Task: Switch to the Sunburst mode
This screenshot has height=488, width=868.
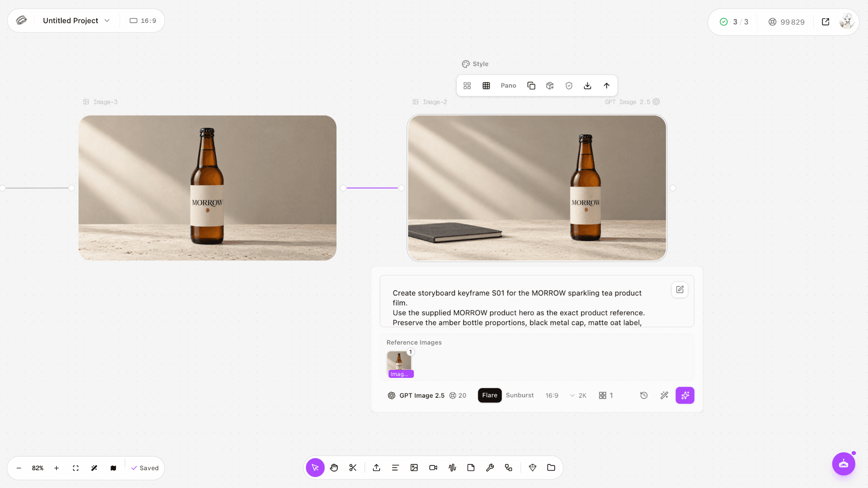Action: pyautogui.click(x=520, y=395)
